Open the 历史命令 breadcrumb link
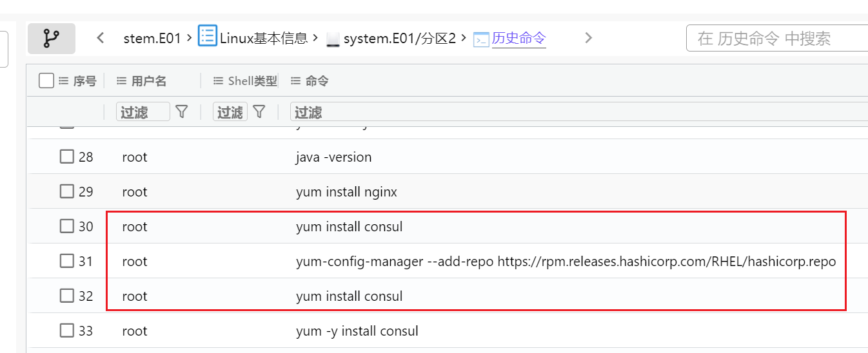Viewport: 868px width, 353px height. pos(518,39)
